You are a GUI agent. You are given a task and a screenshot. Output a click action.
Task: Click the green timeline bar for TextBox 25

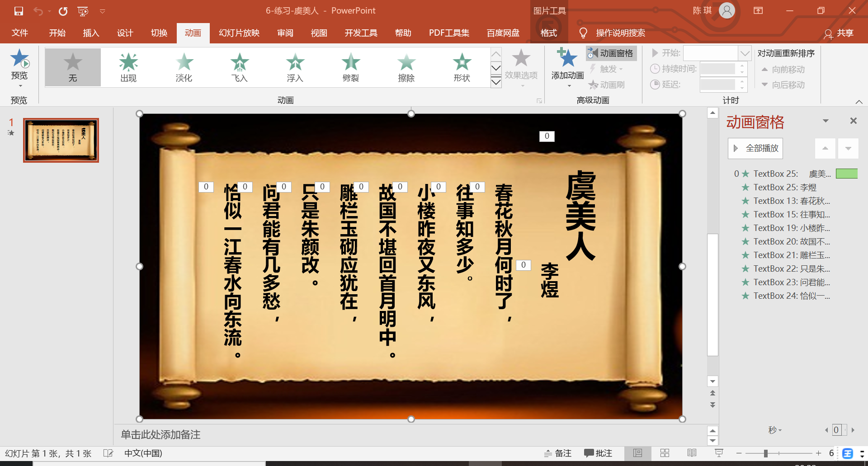(846, 174)
